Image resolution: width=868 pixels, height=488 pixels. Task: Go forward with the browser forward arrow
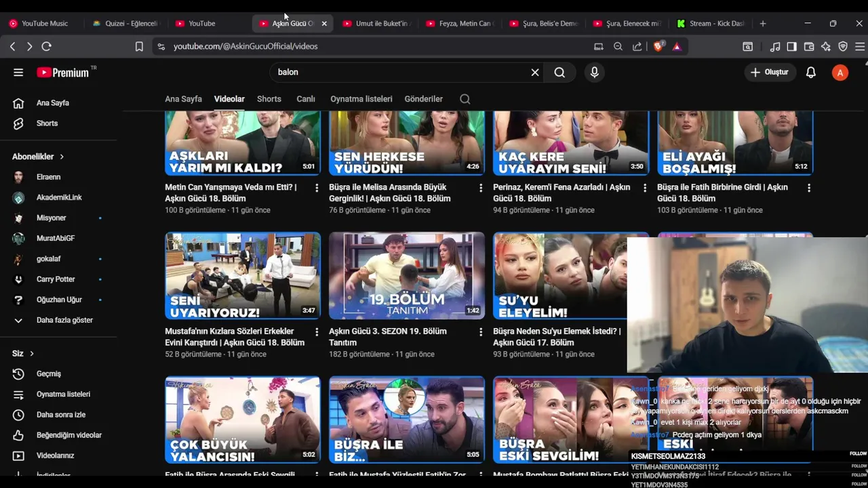[x=29, y=46]
